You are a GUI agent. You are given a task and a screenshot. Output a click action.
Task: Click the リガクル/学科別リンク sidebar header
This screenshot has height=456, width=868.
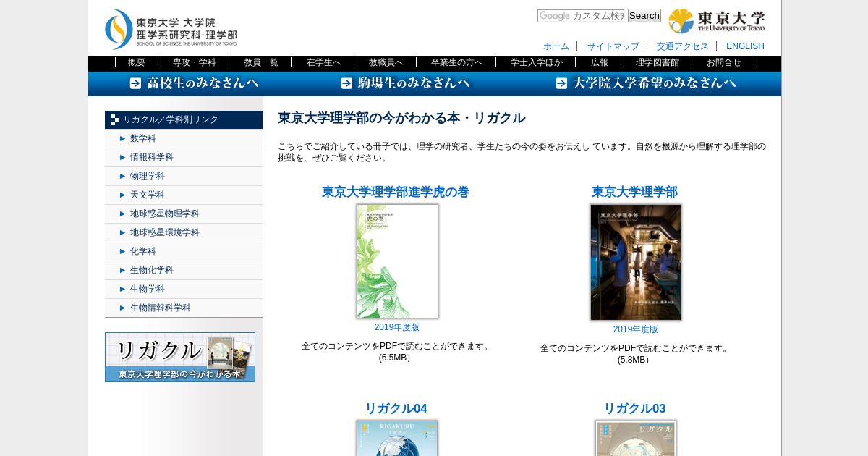coord(184,119)
